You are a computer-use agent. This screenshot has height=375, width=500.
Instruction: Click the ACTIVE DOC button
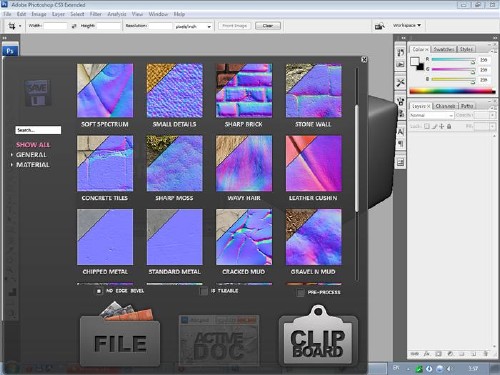point(219,340)
